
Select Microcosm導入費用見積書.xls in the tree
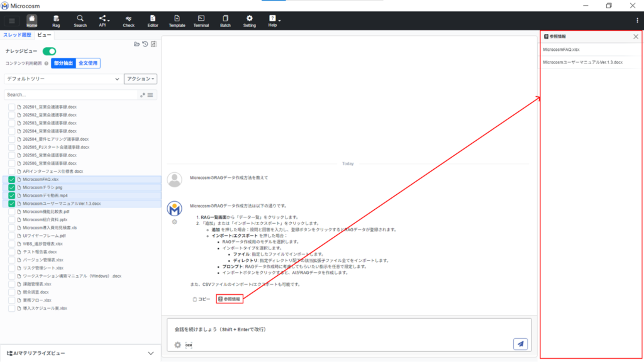[50, 228]
